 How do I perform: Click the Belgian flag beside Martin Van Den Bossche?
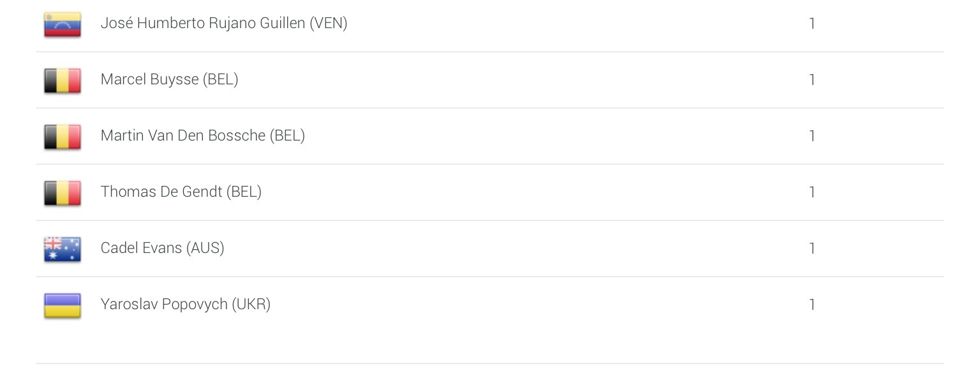[x=63, y=137]
